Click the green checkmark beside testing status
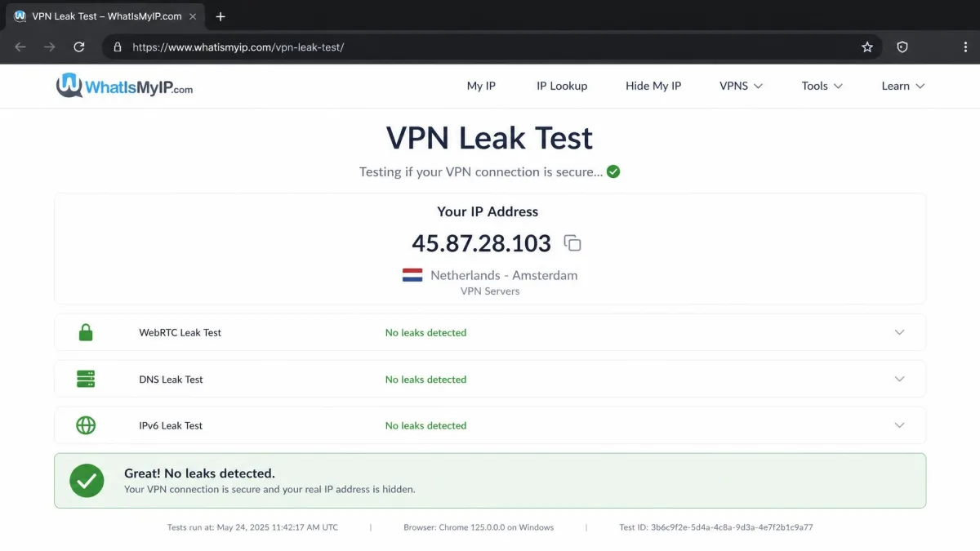The image size is (980, 551). (613, 172)
